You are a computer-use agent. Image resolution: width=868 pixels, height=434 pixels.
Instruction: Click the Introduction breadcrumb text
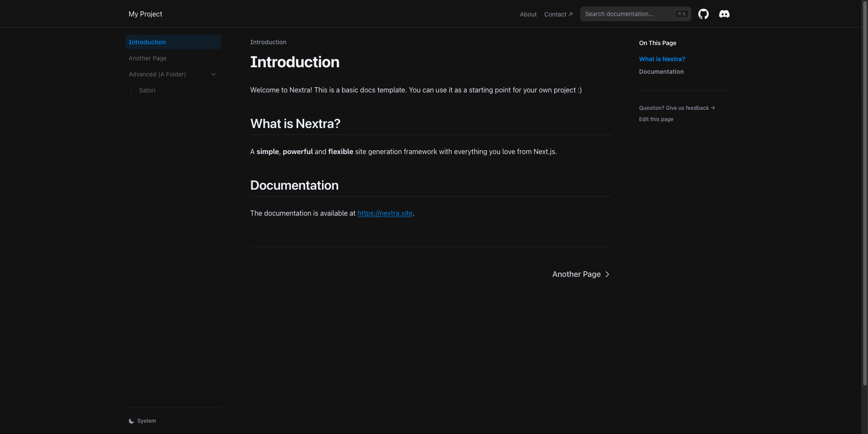tap(268, 42)
